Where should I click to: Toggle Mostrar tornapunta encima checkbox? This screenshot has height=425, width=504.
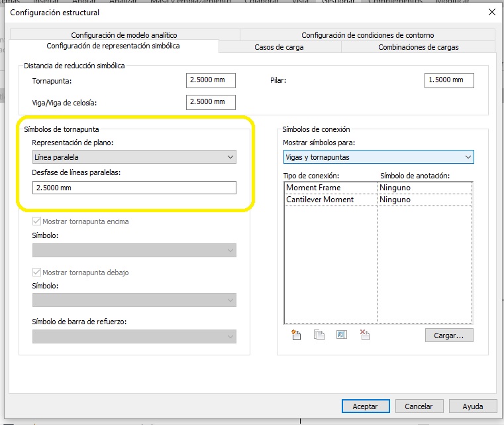37,221
